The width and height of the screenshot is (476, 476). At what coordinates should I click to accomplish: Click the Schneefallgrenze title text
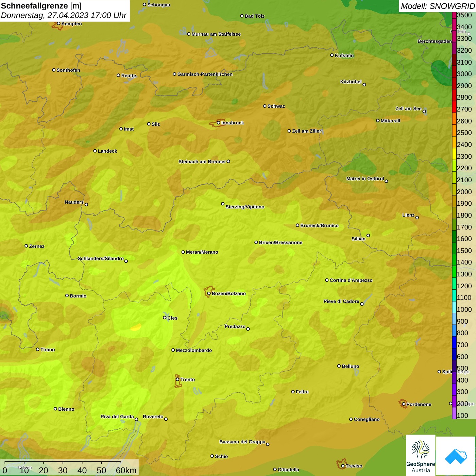[x=34, y=6]
